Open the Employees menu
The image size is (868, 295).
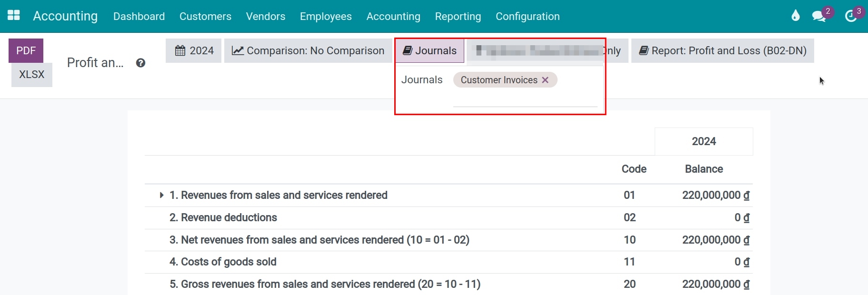tap(326, 16)
